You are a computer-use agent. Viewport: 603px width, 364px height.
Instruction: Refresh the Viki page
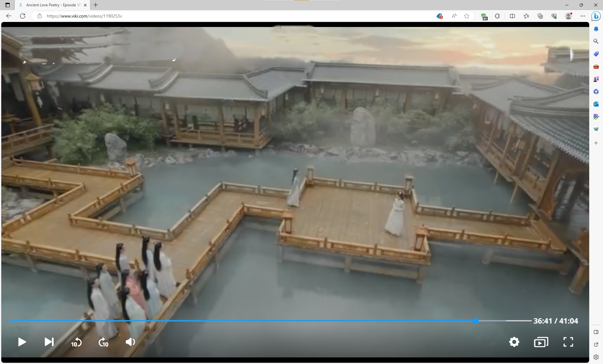point(23,16)
